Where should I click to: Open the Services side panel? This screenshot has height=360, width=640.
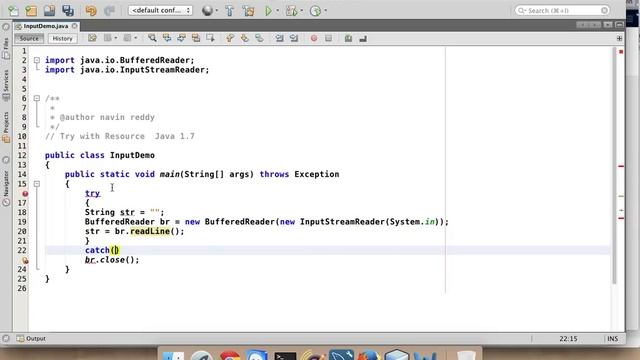click(6, 85)
